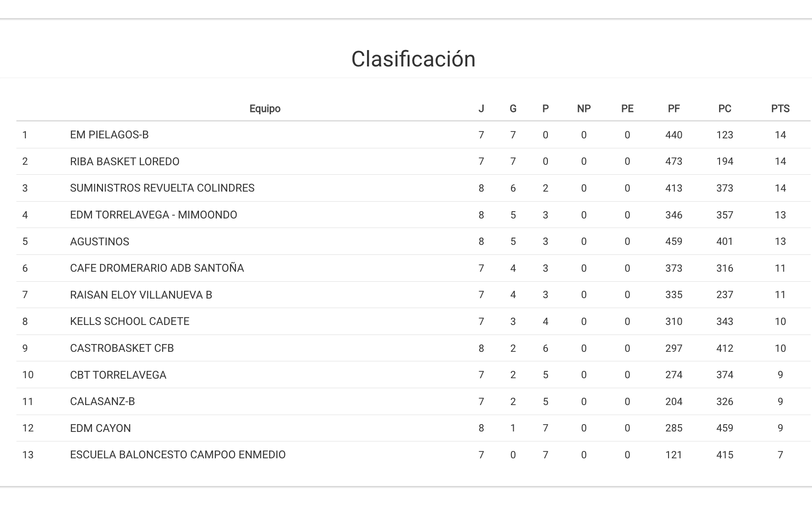Click the Equipo column header
The image size is (812, 507).
(x=265, y=109)
